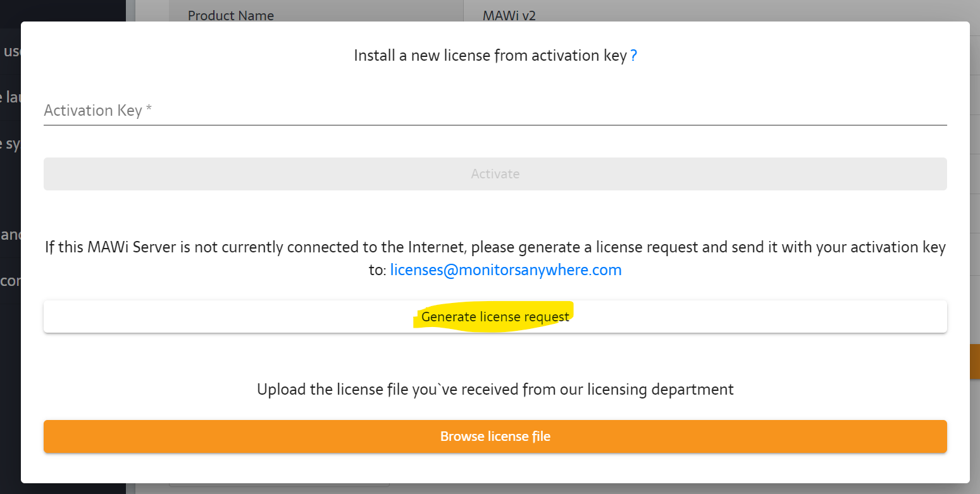Click the "Upload the license file" instruction text
Image resolution: width=980 pixels, height=494 pixels.
(495, 389)
